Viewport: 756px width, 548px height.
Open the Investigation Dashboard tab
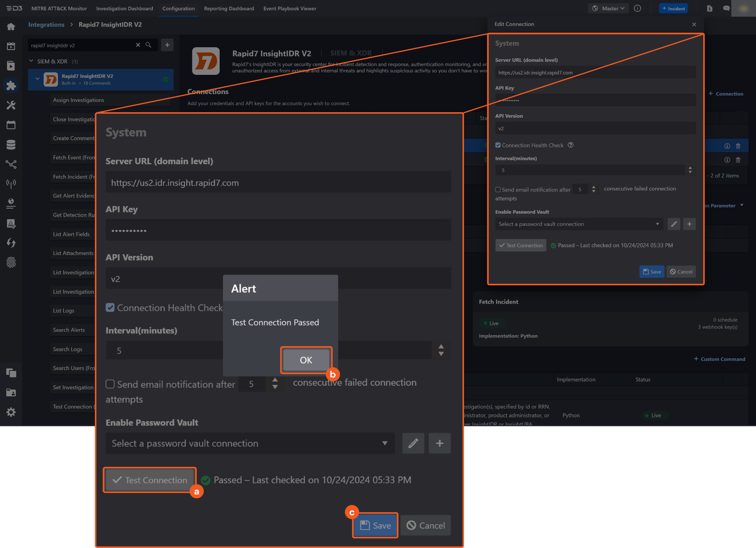(x=124, y=8)
